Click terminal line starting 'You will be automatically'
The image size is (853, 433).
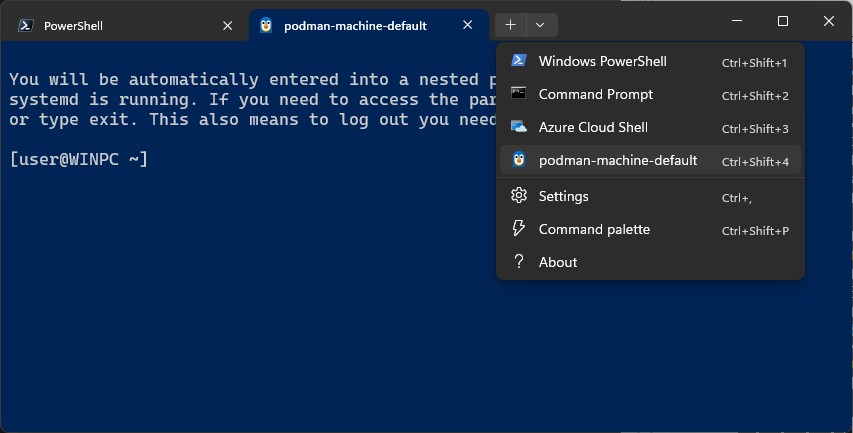252,79
